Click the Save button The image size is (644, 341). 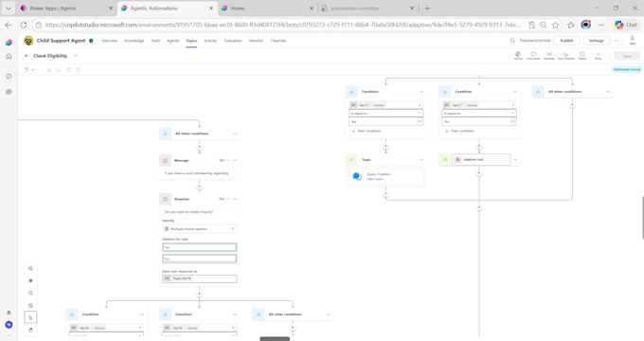pyautogui.click(x=627, y=56)
